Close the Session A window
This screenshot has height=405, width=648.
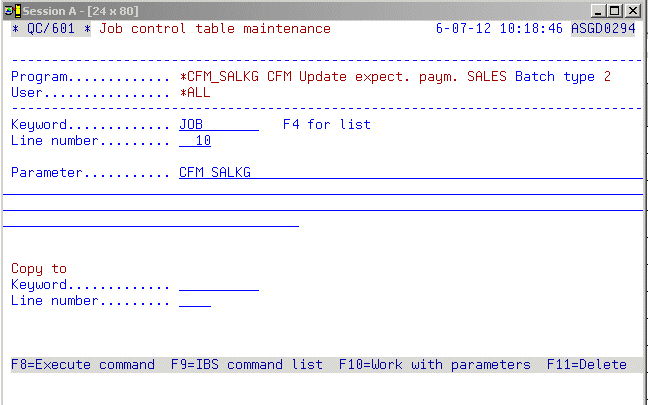(x=633, y=9)
